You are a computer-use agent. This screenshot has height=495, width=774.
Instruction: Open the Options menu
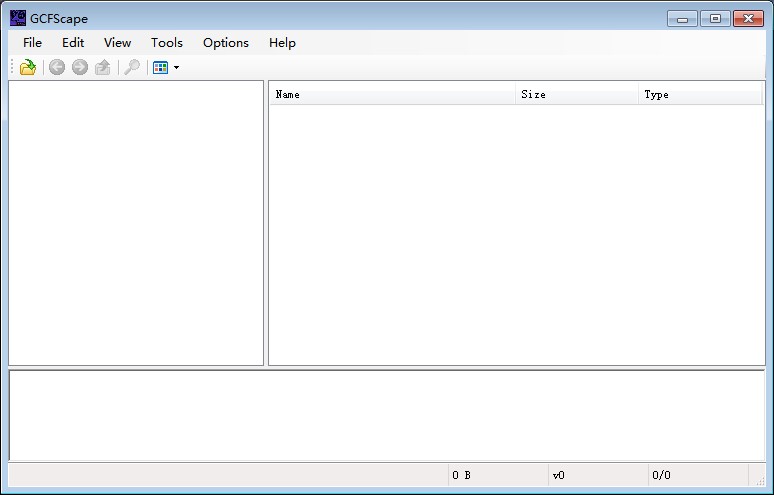pos(226,43)
